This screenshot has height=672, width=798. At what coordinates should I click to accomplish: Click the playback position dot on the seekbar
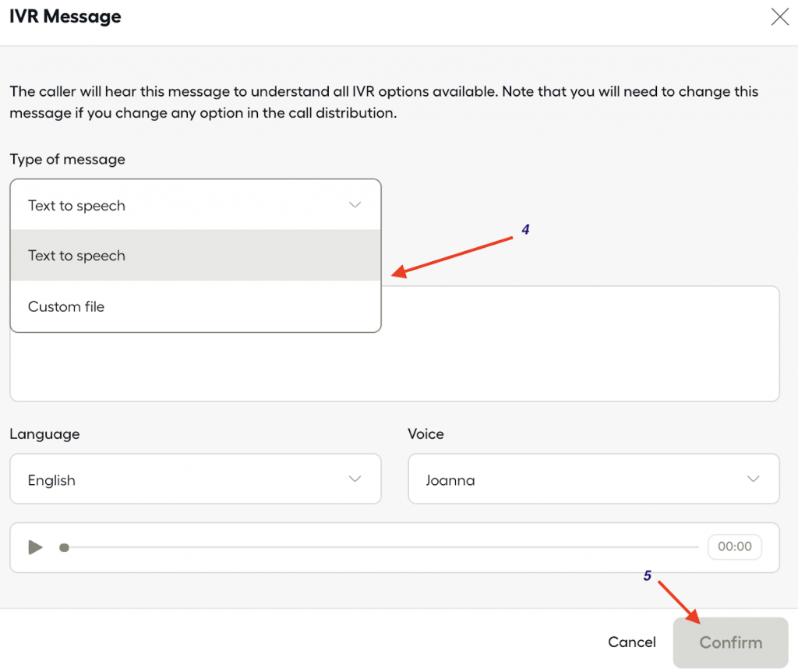[65, 547]
